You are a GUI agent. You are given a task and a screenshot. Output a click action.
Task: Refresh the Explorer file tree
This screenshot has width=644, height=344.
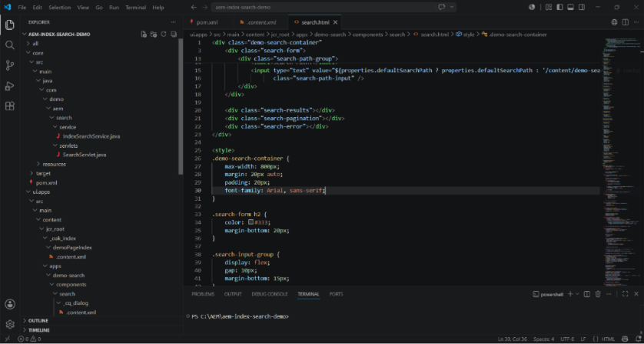coord(164,34)
